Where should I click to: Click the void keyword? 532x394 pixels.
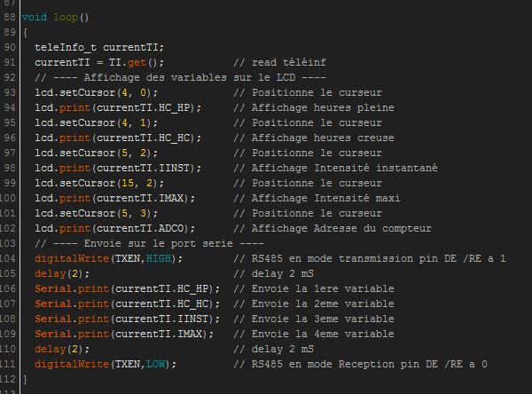[x=35, y=17]
